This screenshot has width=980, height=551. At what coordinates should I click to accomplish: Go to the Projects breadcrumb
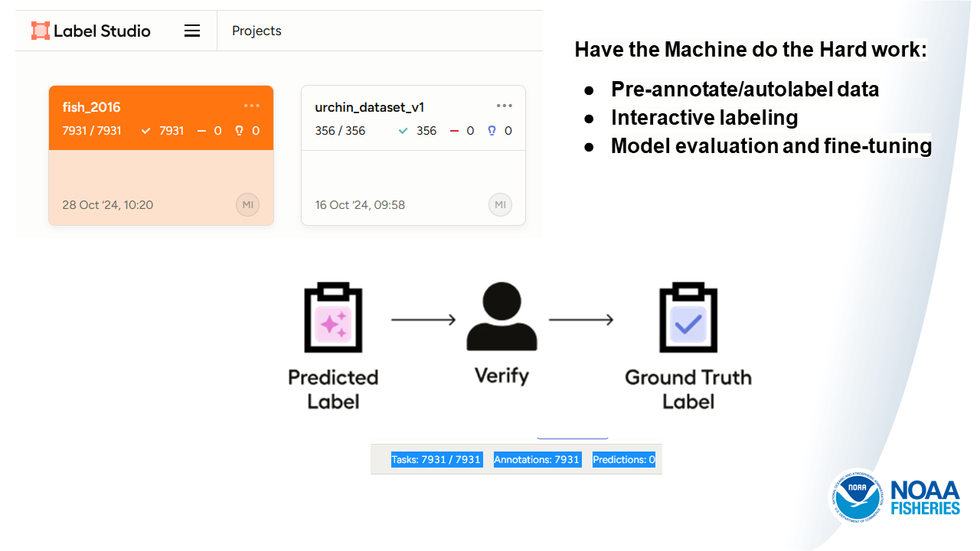(x=256, y=31)
